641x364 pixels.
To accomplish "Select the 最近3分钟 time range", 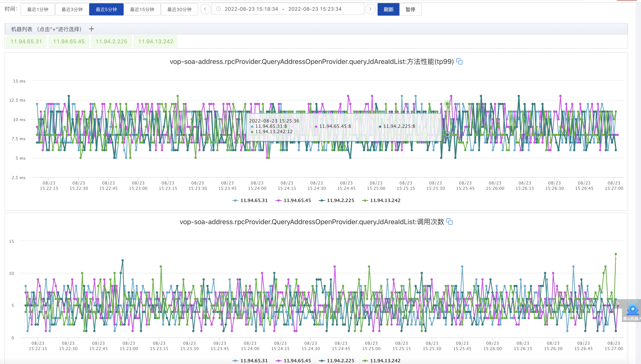I will click(x=72, y=10).
